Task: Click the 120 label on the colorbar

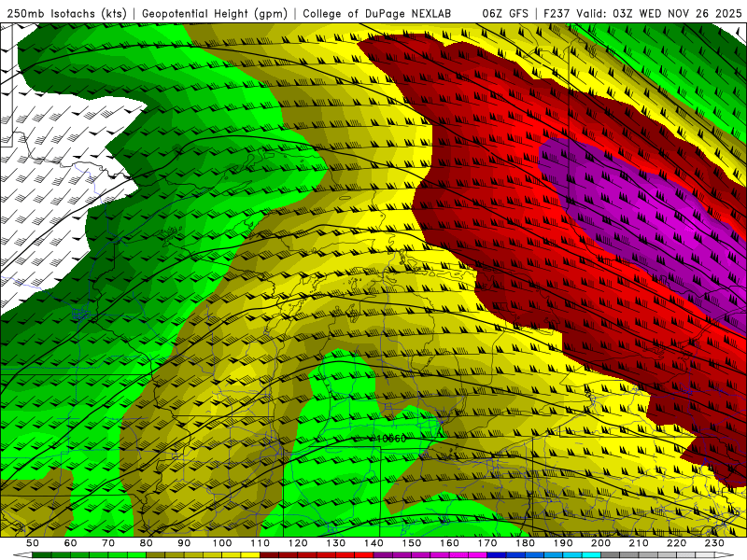Action: point(298,543)
